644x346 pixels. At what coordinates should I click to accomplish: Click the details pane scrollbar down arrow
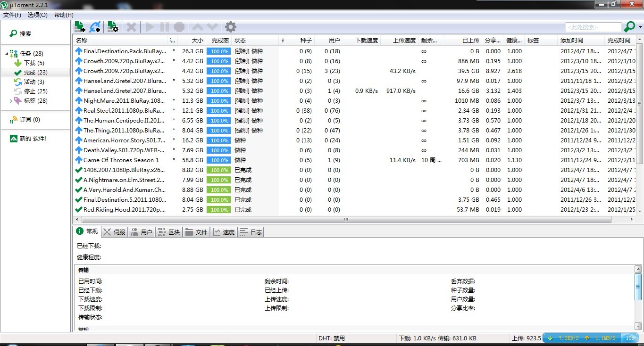point(638,326)
